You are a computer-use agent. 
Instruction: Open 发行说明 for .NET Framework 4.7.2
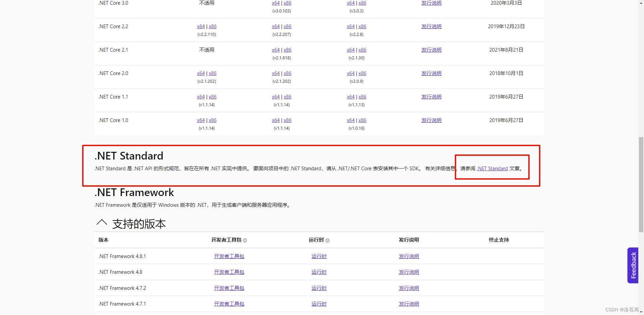coord(409,288)
